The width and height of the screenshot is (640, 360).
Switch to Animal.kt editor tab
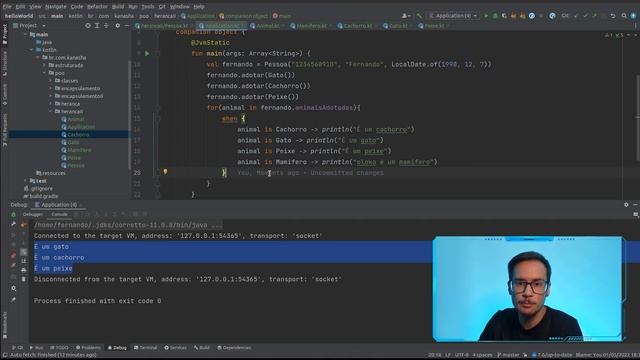click(x=267, y=26)
